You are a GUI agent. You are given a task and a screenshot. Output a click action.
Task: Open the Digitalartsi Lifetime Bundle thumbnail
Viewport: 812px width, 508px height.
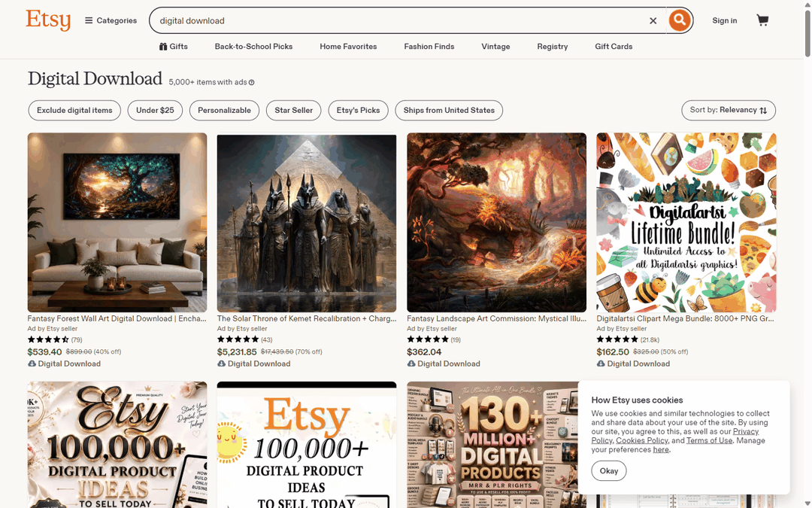coord(686,222)
